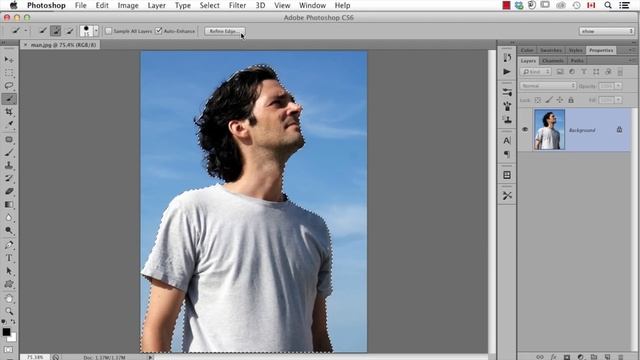Click the foreground color black swatch
The height and width of the screenshot is (360, 640).
click(x=6, y=332)
